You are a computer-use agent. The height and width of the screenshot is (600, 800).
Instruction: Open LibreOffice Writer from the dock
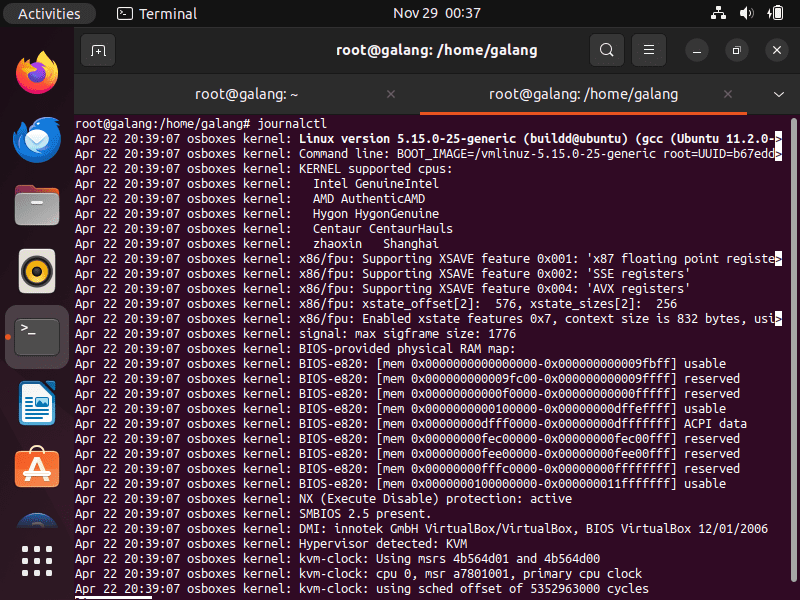point(37,403)
